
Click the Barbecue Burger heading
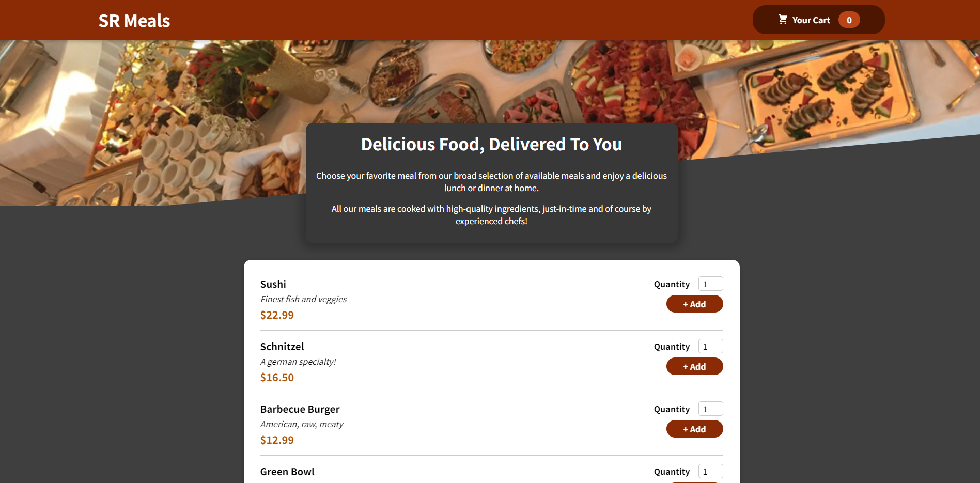[x=300, y=409]
